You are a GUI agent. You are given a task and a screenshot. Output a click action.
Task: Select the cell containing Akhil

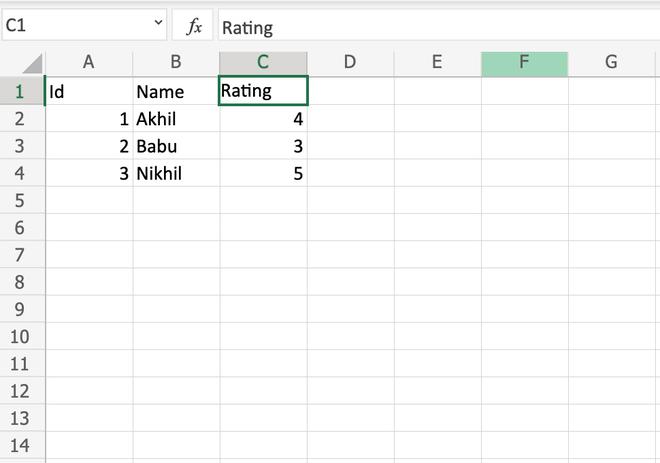pyautogui.click(x=176, y=119)
